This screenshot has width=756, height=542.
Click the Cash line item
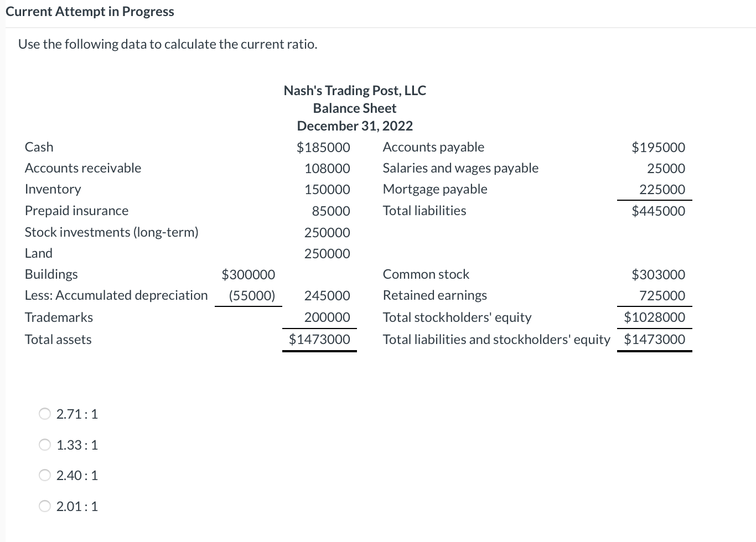click(x=38, y=147)
